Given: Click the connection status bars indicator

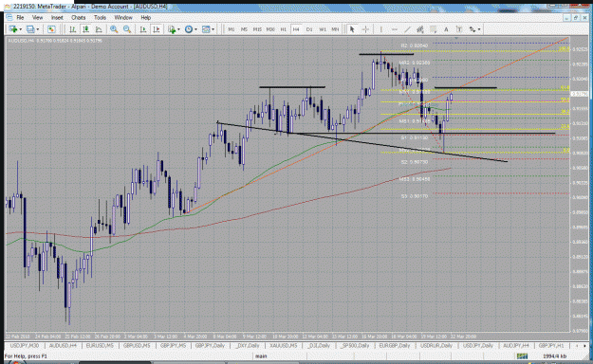Looking at the screenshot, I should pos(522,356).
